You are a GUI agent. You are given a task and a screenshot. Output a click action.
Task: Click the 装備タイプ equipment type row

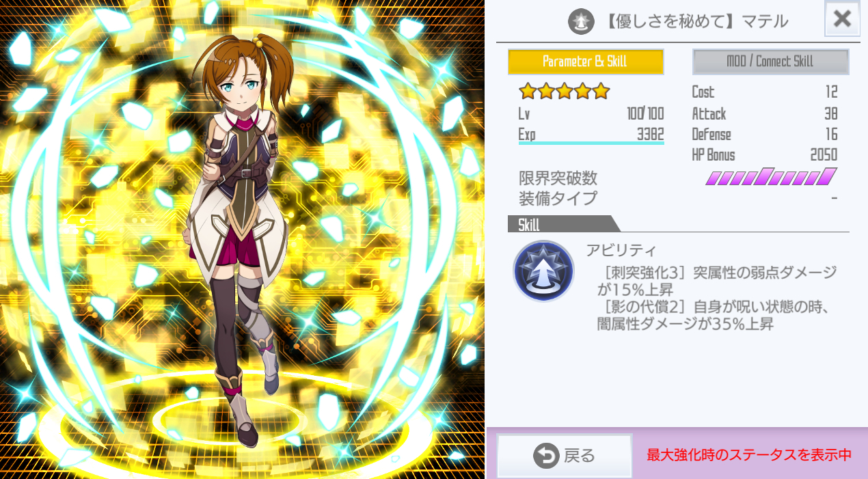coord(678,198)
